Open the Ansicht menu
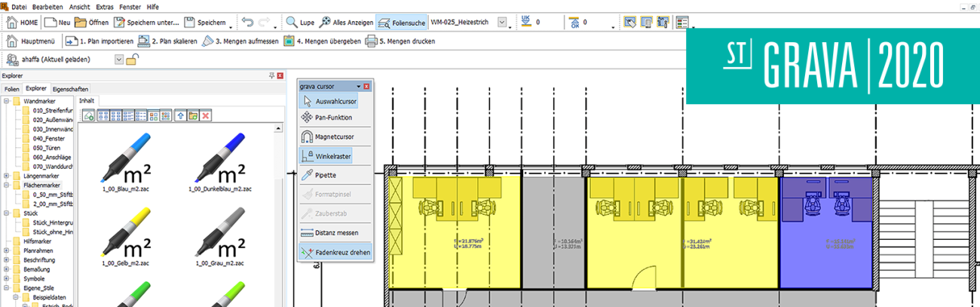Screen dimensions: 980x307 pyautogui.click(x=80, y=6)
